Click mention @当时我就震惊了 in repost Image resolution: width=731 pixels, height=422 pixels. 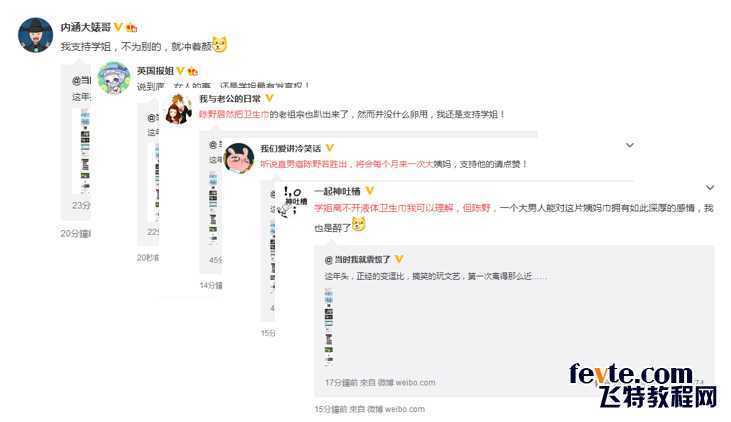click(358, 259)
